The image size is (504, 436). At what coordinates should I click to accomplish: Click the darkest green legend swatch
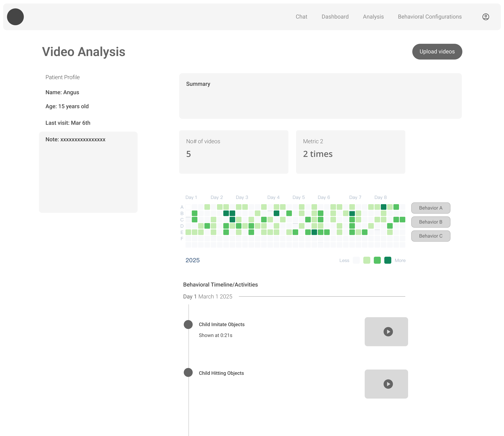[387, 260]
